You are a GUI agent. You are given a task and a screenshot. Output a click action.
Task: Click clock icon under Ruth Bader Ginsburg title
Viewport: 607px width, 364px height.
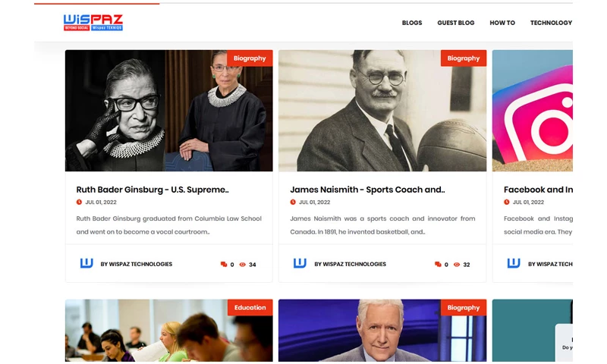click(79, 202)
